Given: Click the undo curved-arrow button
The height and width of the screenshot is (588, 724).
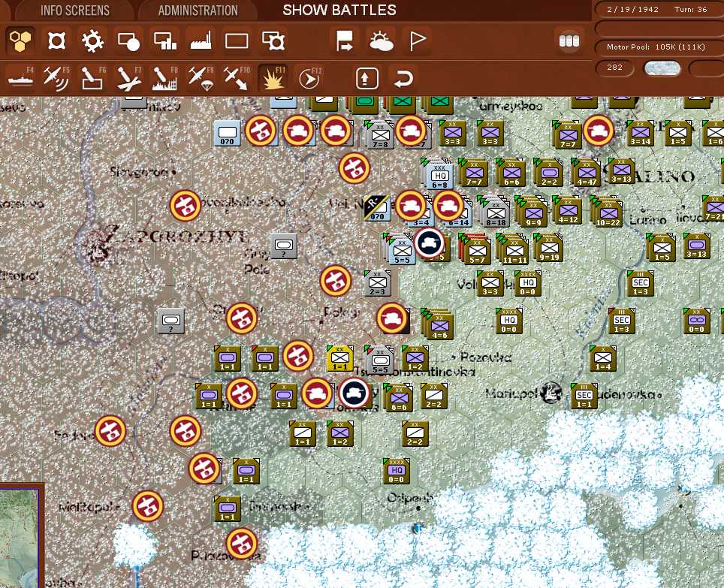Looking at the screenshot, I should click(x=403, y=78).
